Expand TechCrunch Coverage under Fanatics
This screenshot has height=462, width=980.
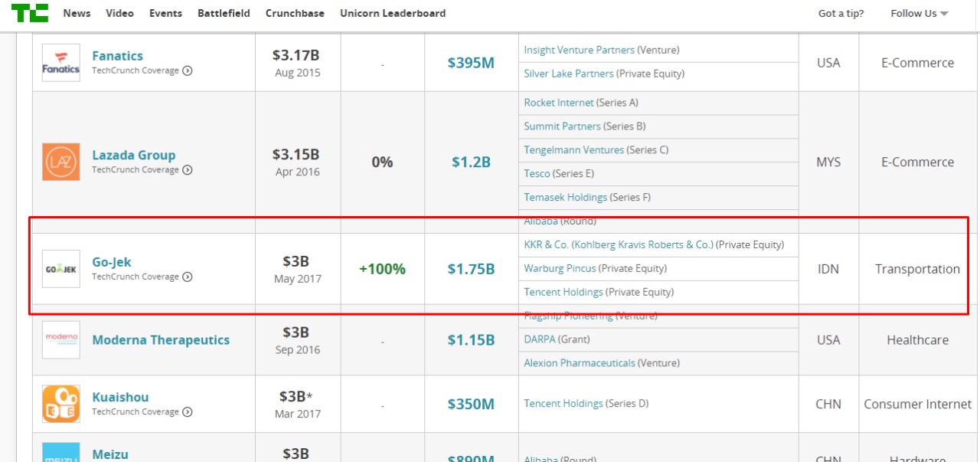pos(188,70)
